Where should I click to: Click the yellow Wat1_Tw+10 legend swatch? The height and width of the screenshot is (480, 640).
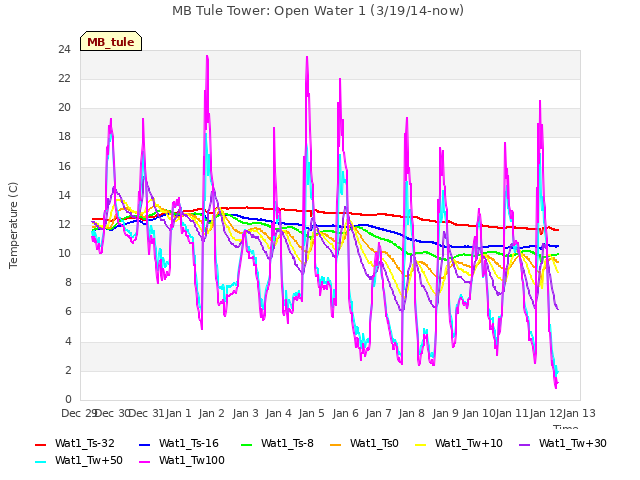pyautogui.click(x=420, y=444)
